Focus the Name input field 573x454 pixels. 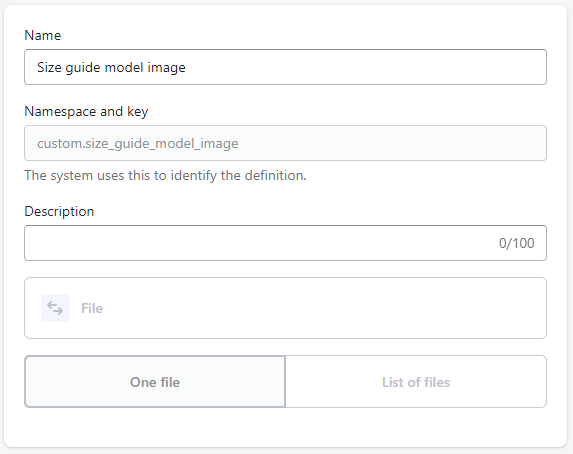[285, 67]
